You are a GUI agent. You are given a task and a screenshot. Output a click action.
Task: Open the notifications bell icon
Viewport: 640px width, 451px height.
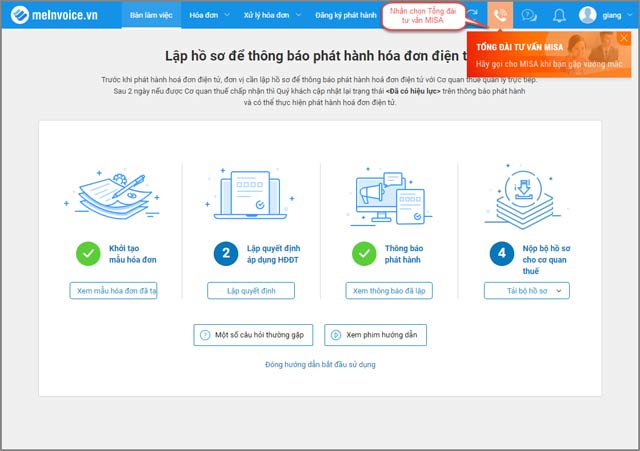tap(559, 16)
